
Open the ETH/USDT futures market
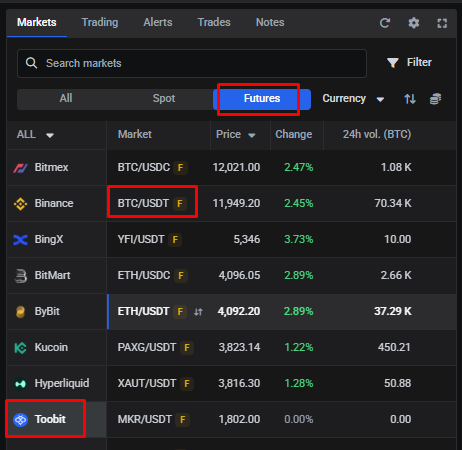[x=143, y=311]
